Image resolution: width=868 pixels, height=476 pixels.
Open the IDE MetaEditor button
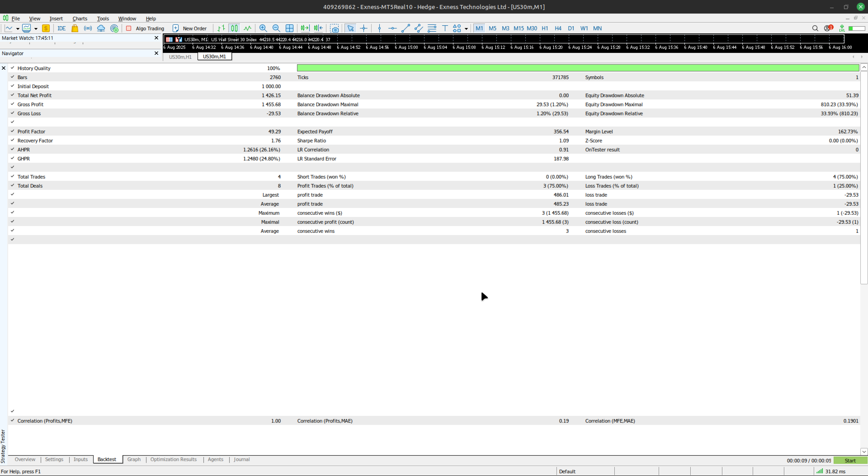61,28
